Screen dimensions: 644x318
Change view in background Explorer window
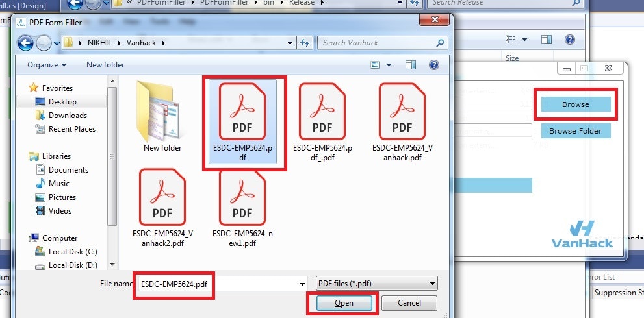tap(511, 40)
